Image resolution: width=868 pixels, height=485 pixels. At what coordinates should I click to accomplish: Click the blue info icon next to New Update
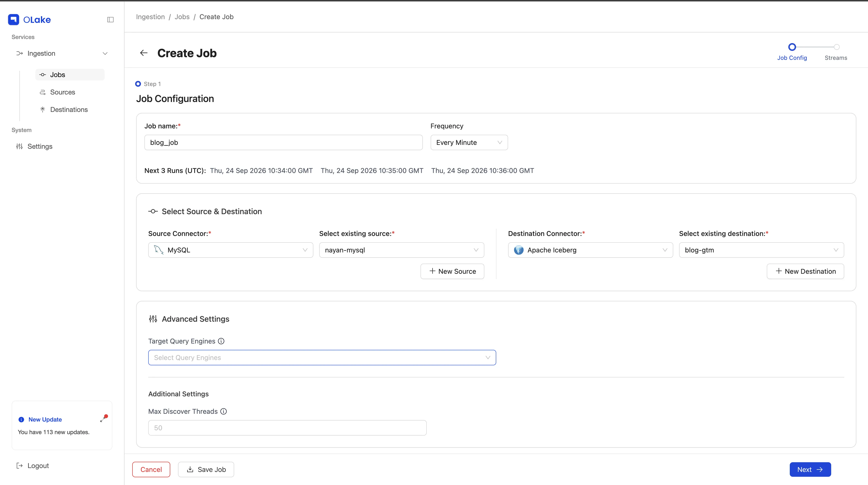[21, 420]
